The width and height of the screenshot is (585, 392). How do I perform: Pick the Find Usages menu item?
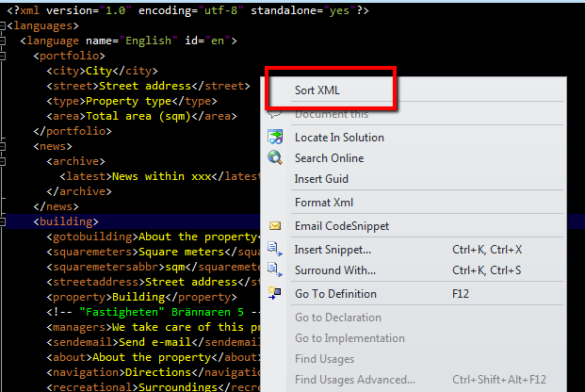(322, 359)
